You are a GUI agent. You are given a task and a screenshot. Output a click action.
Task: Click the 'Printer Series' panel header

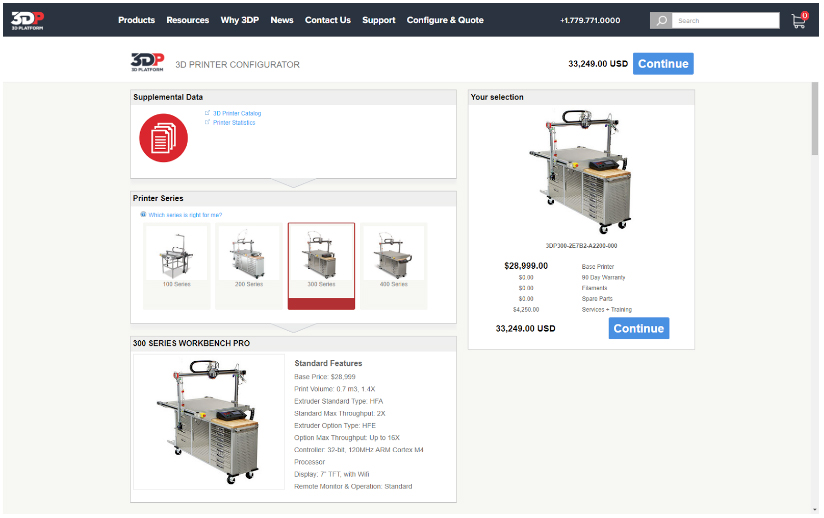click(x=293, y=199)
